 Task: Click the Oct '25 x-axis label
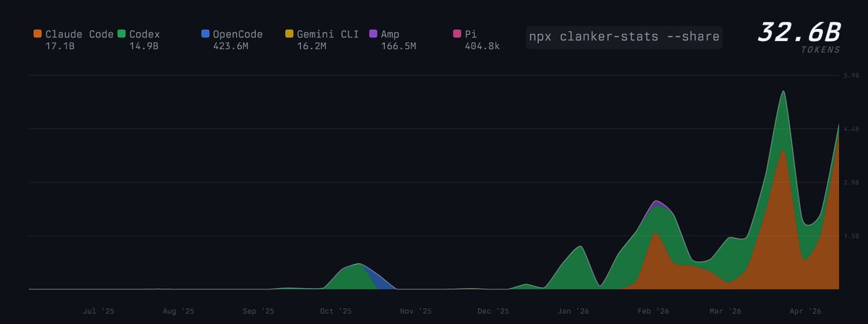336,312
